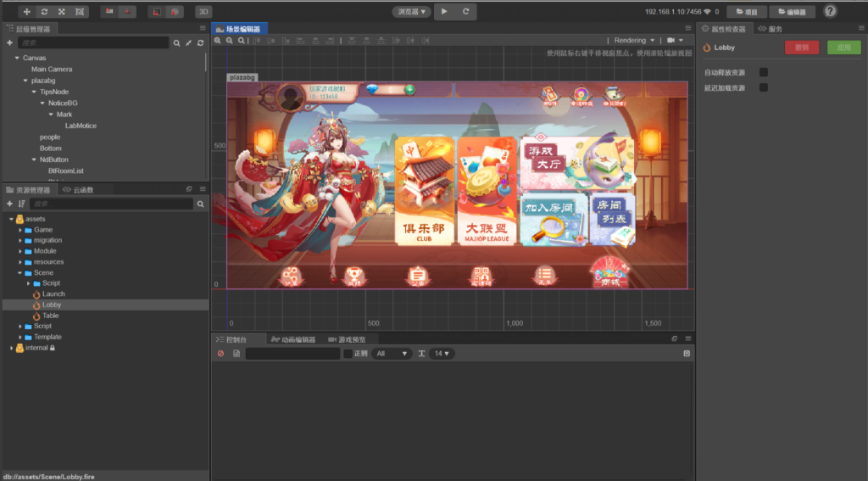
Task: Refresh the hierarchy panel node tree
Action: point(201,42)
